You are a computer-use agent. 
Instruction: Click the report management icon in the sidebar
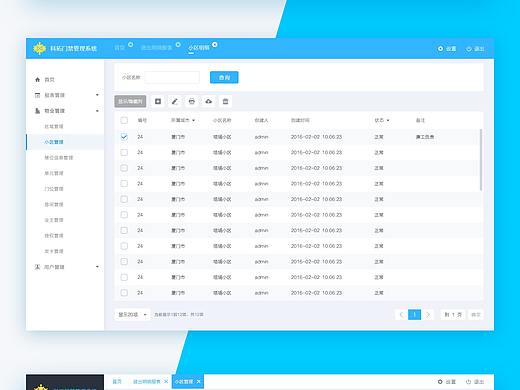(37, 95)
